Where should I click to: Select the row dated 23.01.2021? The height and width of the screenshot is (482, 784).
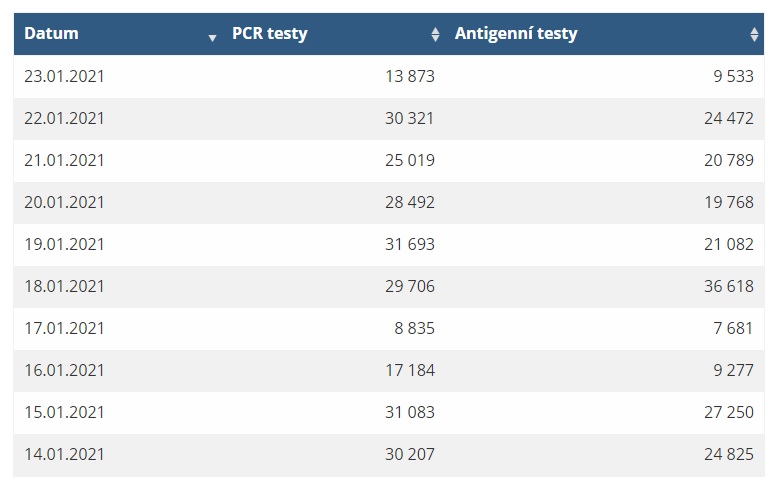point(389,76)
